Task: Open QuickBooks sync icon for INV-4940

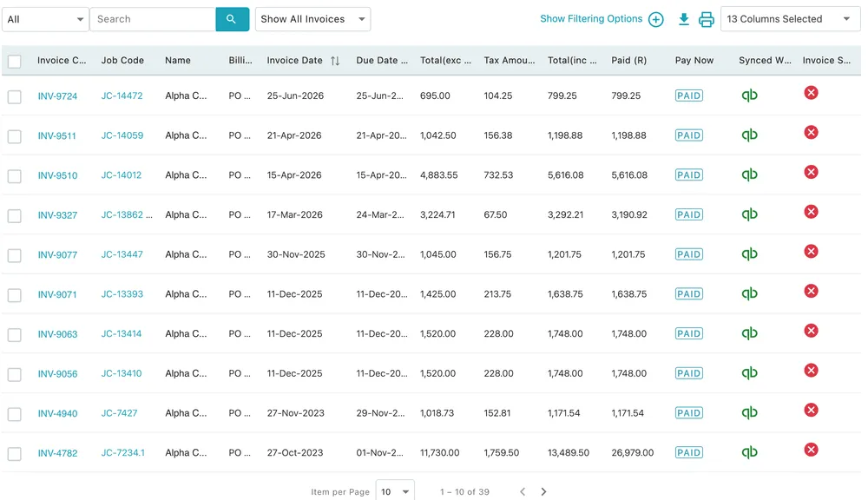Action: 750,413
